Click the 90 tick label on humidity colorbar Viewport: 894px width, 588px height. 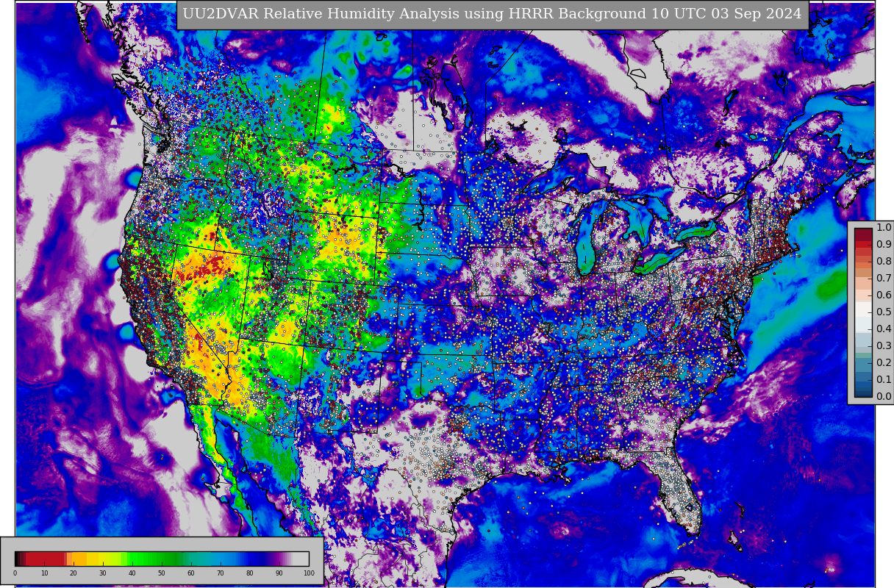pos(279,574)
